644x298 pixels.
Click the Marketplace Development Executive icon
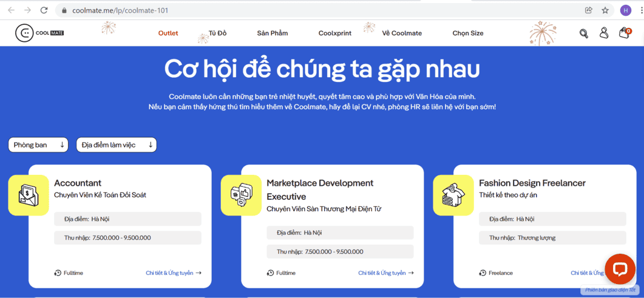coord(241,195)
